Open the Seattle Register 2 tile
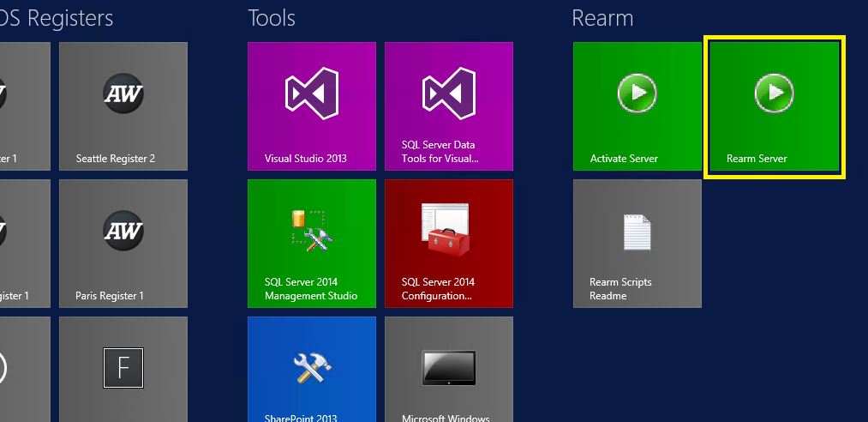Image resolution: width=868 pixels, height=422 pixels. (123, 106)
